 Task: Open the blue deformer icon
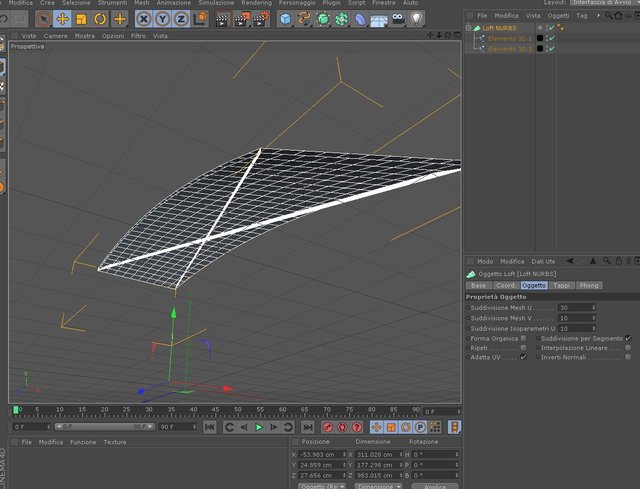(360, 19)
